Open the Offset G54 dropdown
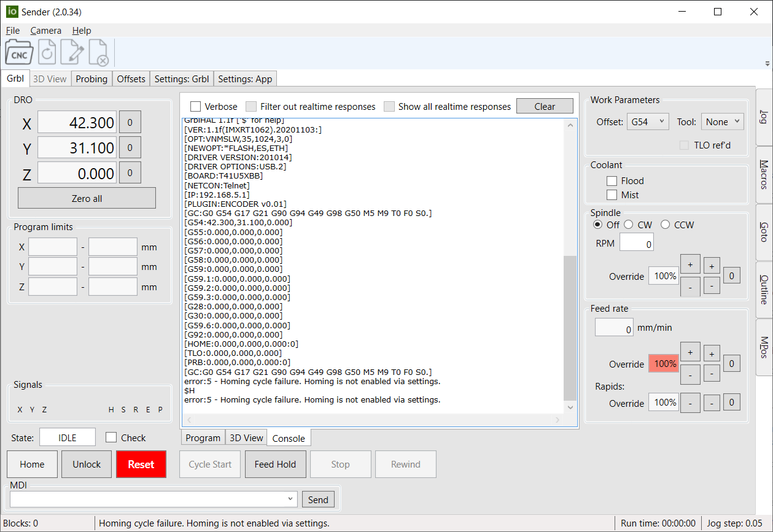 click(647, 122)
